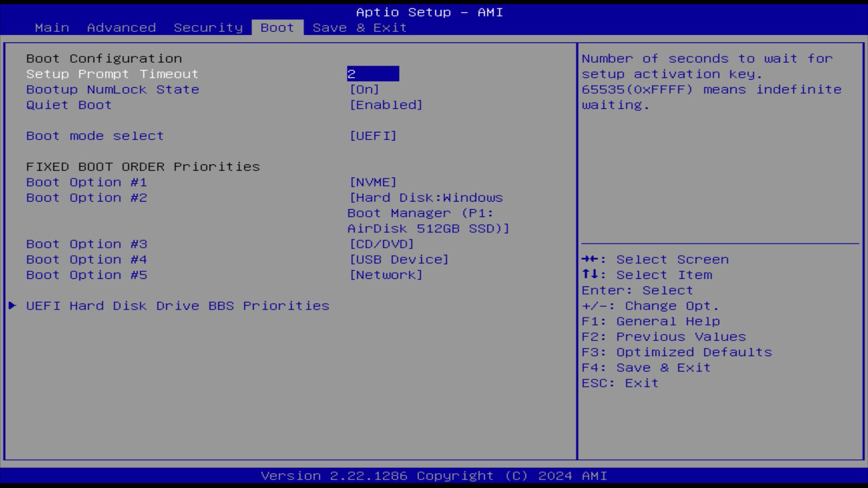Toggle Bootup NumLock State On value
The height and width of the screenshot is (488, 868).
click(364, 89)
